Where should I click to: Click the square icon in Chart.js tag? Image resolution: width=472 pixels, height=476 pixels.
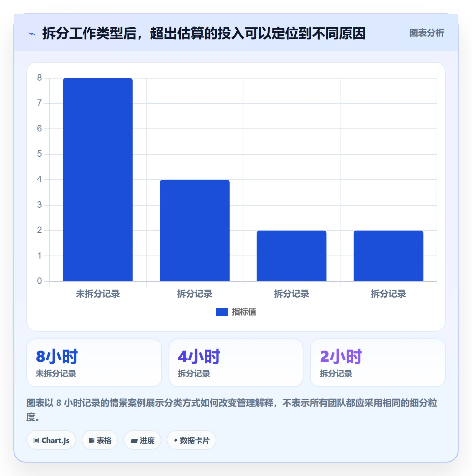36,441
